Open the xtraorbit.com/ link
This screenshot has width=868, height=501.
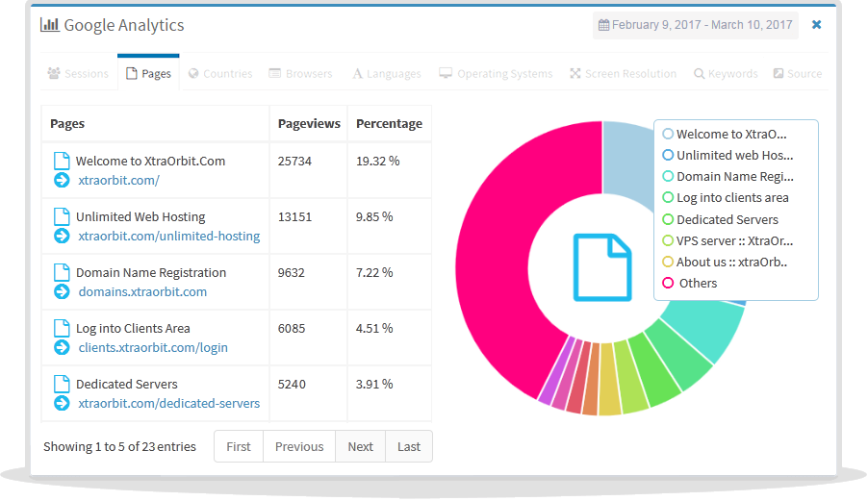click(x=119, y=180)
